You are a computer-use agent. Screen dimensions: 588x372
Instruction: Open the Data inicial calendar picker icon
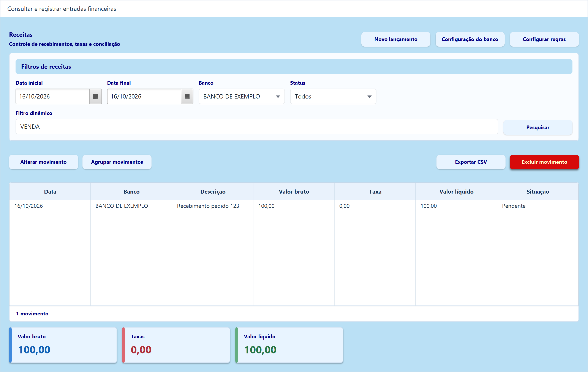point(95,97)
